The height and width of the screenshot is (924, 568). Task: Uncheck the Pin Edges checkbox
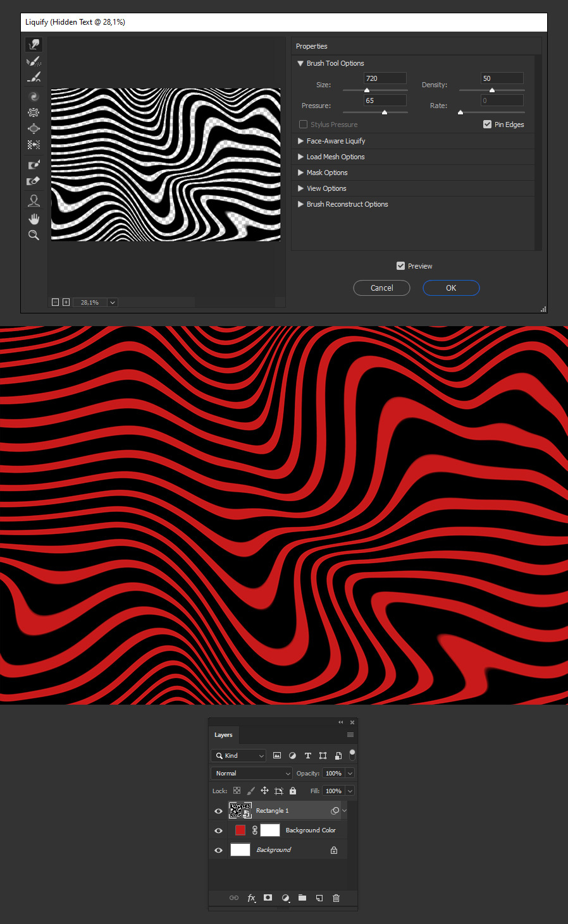point(487,125)
